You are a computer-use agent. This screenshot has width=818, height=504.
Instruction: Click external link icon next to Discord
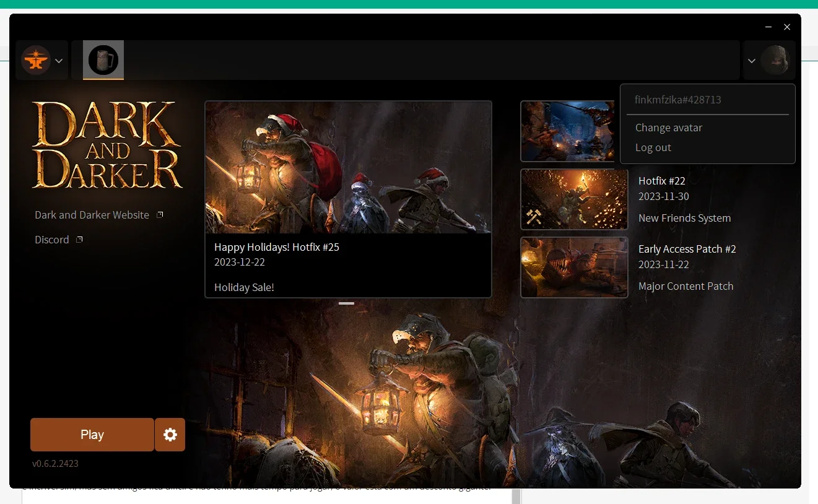[x=79, y=239]
